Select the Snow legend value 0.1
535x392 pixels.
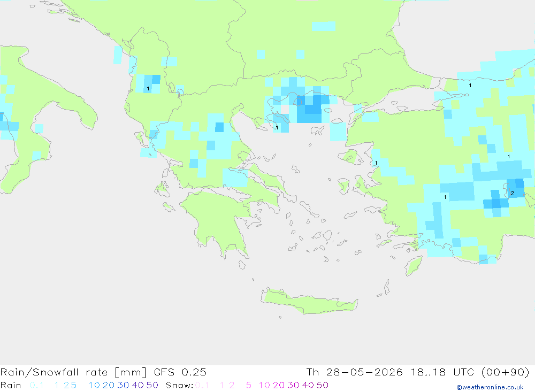(x=202, y=385)
